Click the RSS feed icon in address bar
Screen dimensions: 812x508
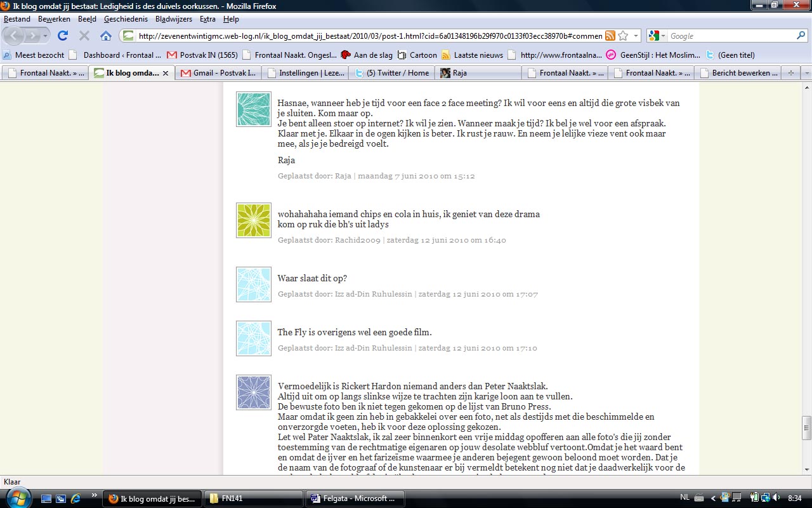pyautogui.click(x=610, y=36)
